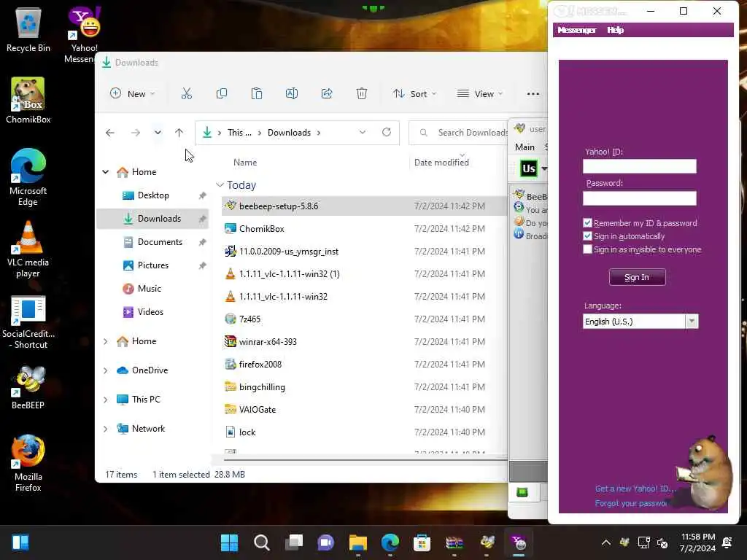
Task: Open taskbar Search magnifier
Action: click(262, 542)
